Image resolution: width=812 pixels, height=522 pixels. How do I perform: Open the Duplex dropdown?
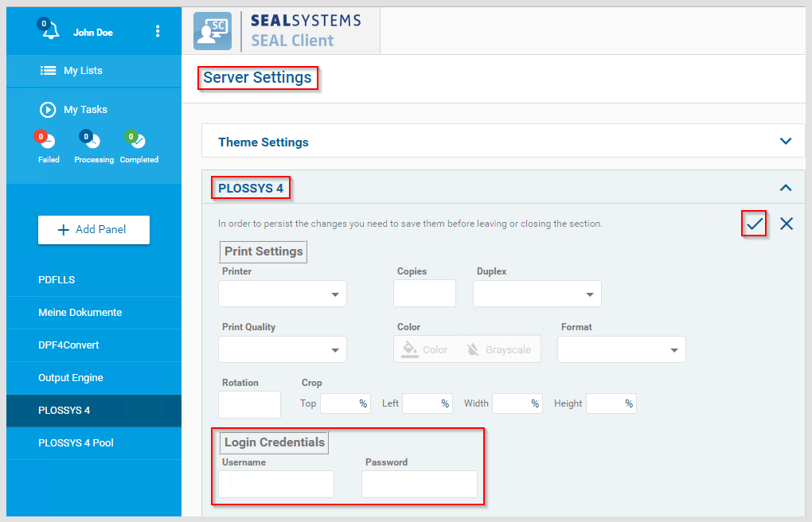coord(537,294)
